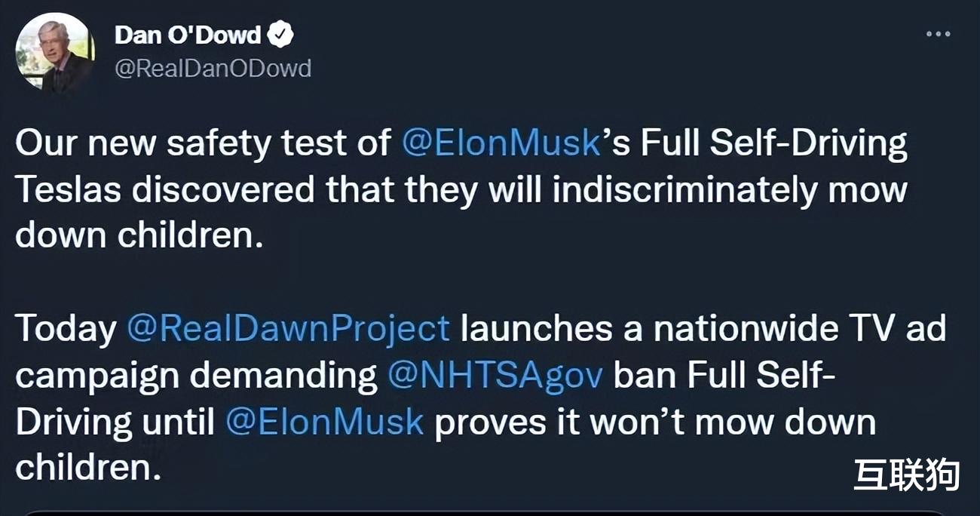Click the 'Driving until' text
Viewport: 980px width, 516px height.
tap(115, 421)
